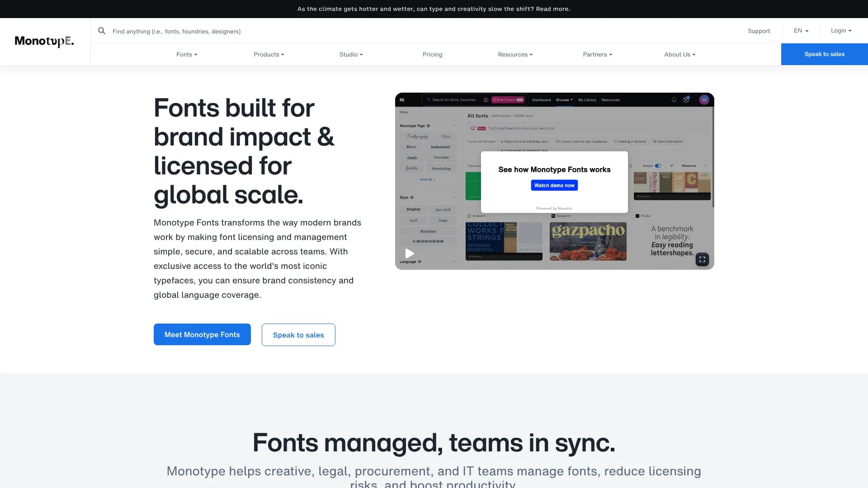Click the sync icon with the blue badge
868x488 pixels.
point(686,100)
